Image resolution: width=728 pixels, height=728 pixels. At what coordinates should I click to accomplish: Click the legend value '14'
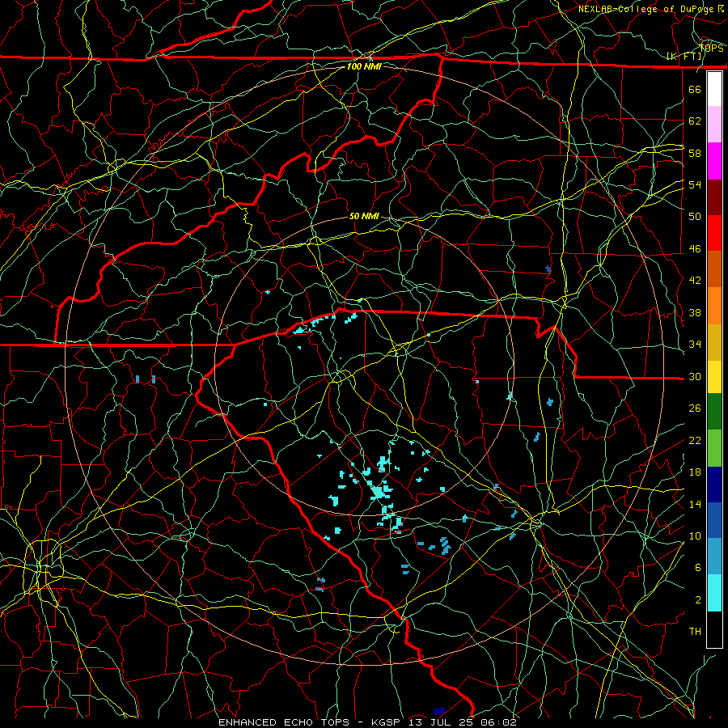(695, 504)
